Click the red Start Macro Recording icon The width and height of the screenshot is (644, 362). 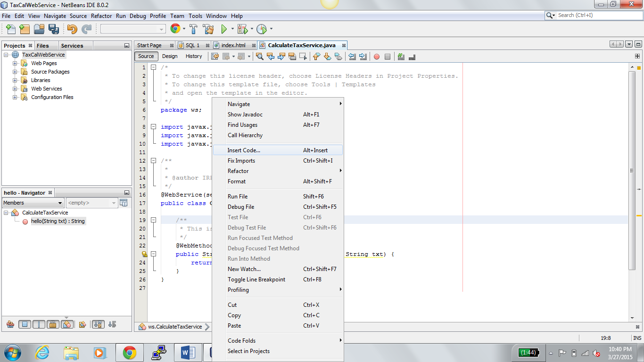(x=377, y=57)
